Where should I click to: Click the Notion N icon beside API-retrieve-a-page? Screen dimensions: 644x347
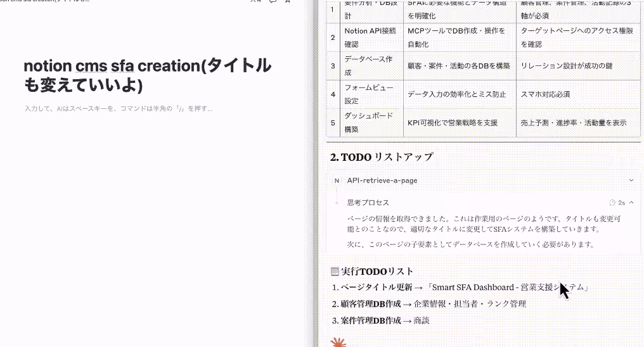click(x=337, y=180)
